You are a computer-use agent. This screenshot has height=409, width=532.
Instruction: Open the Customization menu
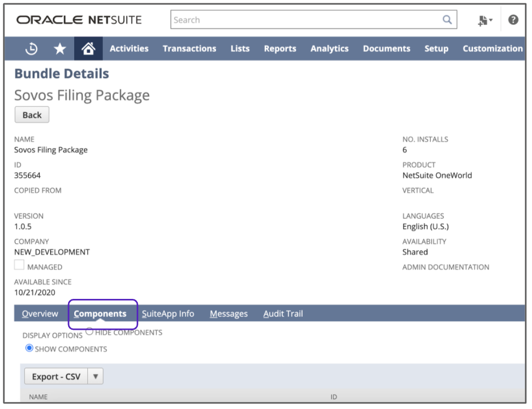[x=492, y=49]
